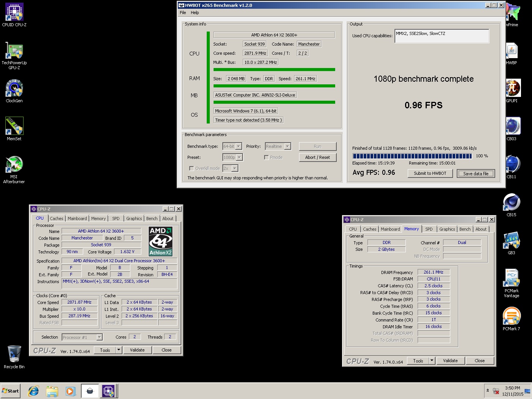Launch MSI Afterburner from desktop
532x399 pixels.
14,169
